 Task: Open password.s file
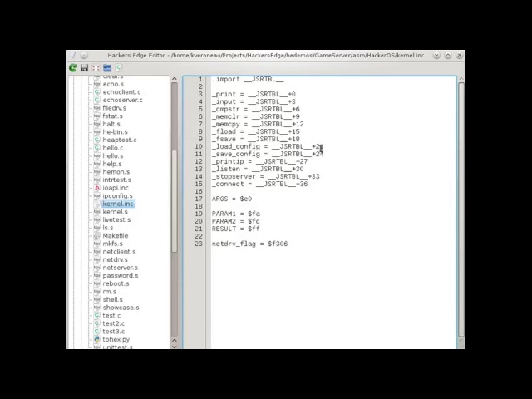(120, 275)
